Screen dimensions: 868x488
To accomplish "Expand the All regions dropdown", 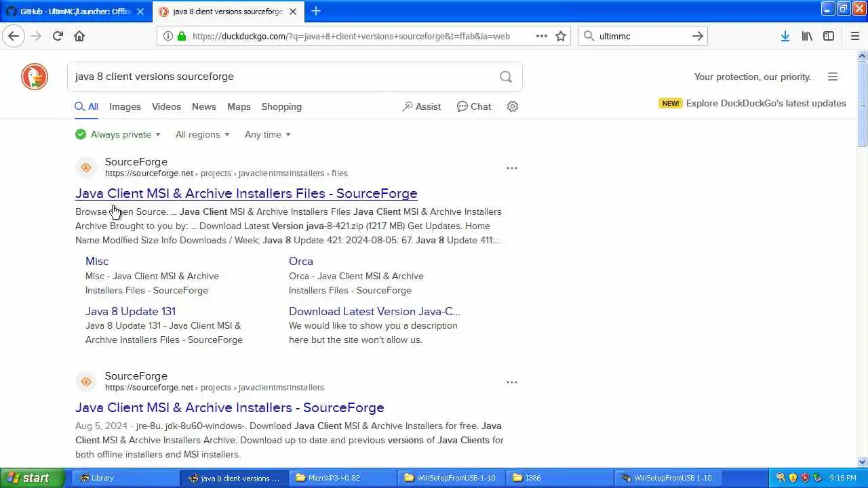I will [x=202, y=134].
